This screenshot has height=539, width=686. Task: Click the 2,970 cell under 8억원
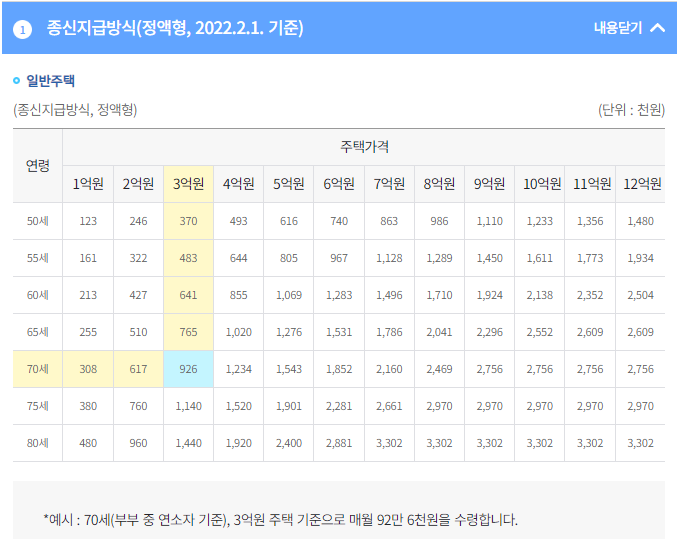pyautogui.click(x=439, y=406)
